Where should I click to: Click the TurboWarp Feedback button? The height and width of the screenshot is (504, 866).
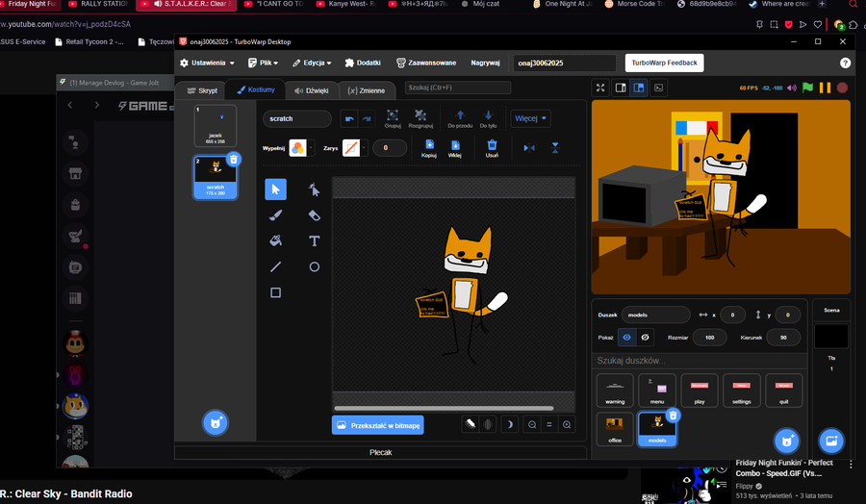click(x=664, y=63)
